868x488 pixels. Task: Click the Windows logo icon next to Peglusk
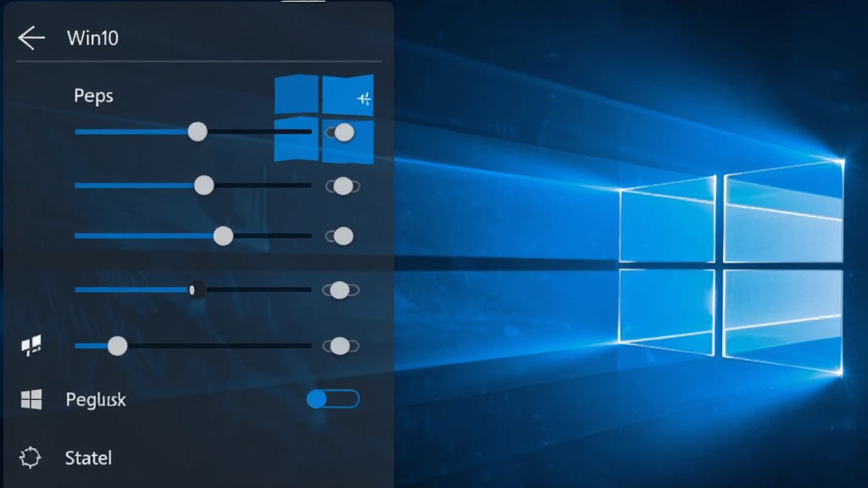pos(31,399)
